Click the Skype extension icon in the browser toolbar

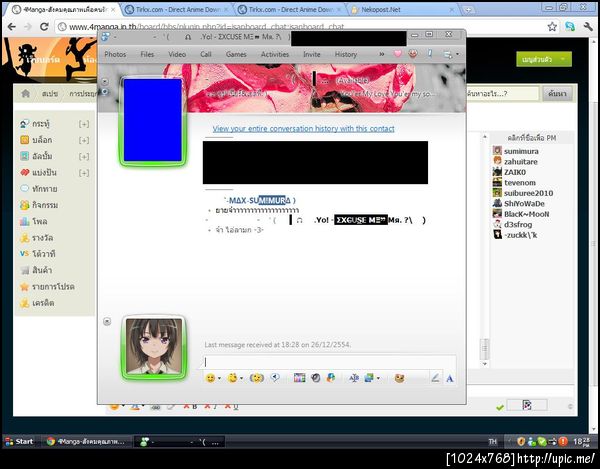(570, 26)
